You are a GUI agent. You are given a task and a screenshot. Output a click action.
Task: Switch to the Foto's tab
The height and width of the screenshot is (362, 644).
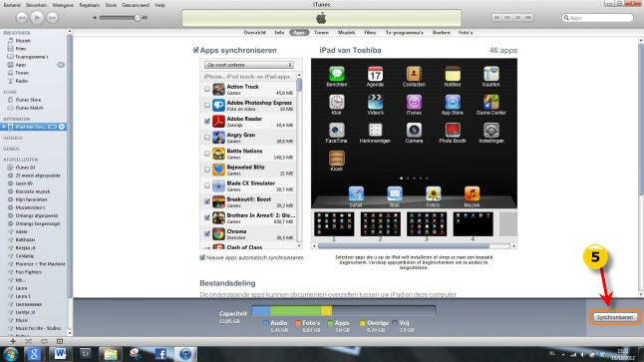click(466, 33)
